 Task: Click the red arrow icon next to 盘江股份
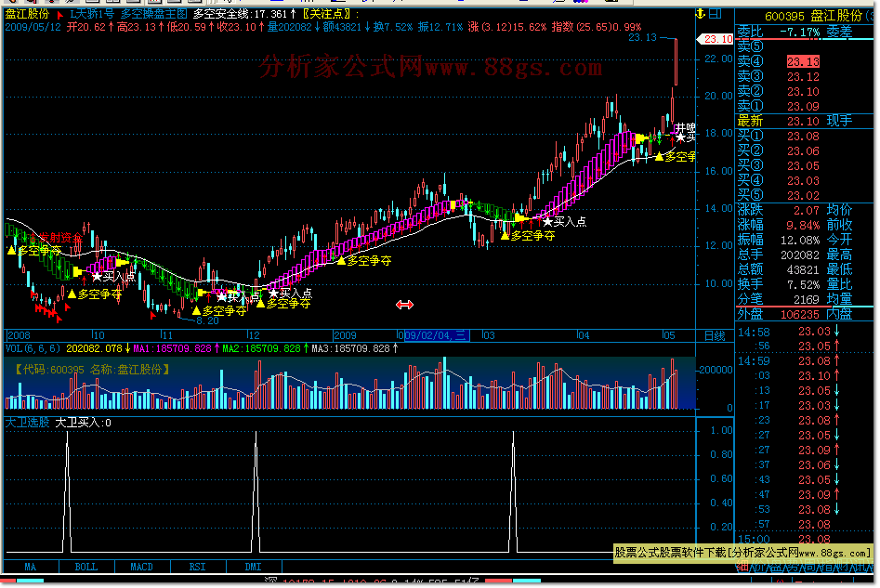[x=59, y=15]
